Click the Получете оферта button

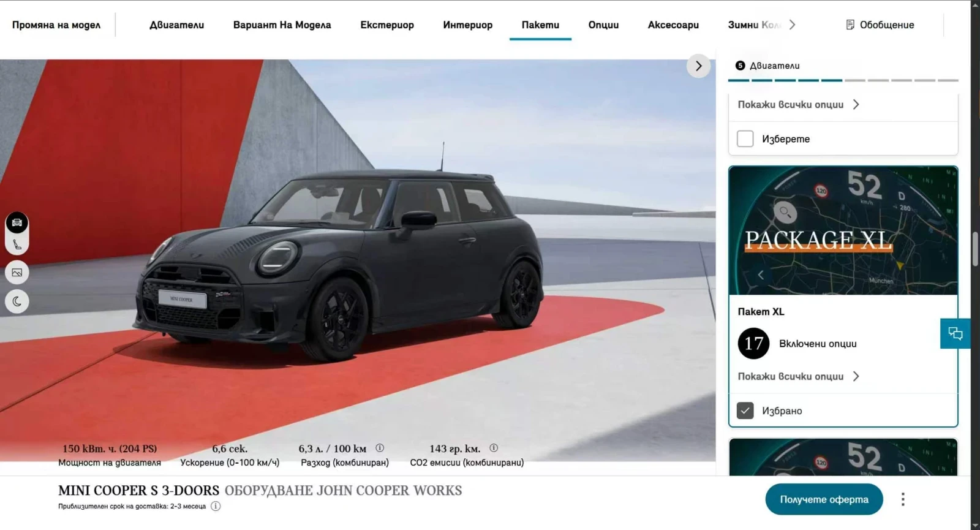point(824,499)
